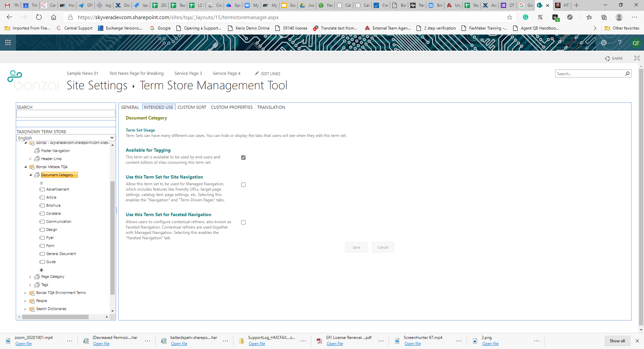
Task: Switch to the INTENDED USE tab
Action: 158,107
